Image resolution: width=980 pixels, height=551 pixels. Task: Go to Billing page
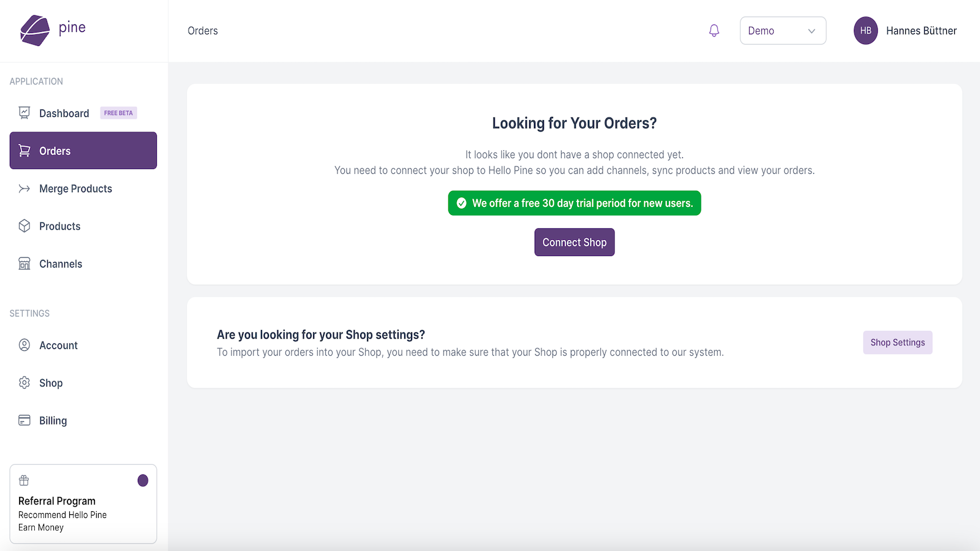point(83,421)
